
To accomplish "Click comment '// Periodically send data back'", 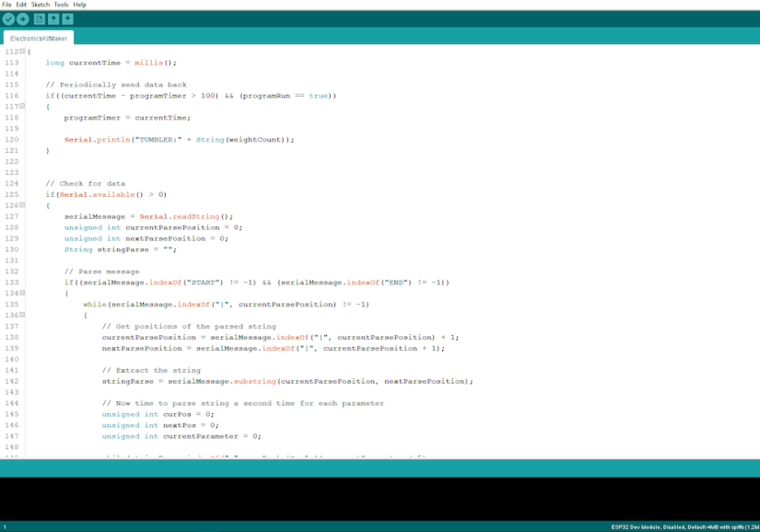I will [x=116, y=85].
